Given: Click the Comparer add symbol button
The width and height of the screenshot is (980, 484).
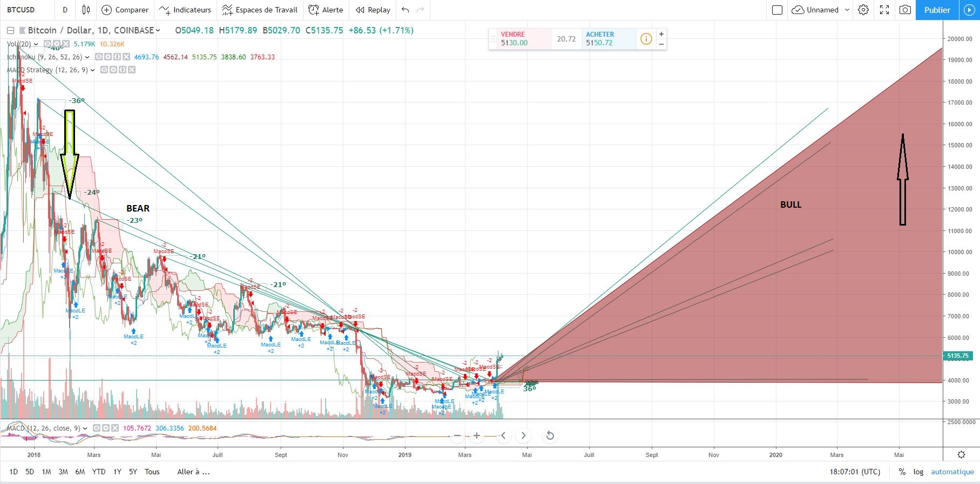Looking at the screenshot, I should [x=125, y=10].
